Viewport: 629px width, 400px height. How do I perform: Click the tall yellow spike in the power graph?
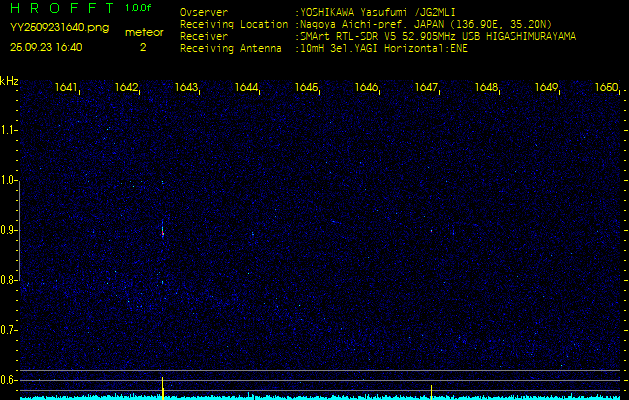(162, 386)
